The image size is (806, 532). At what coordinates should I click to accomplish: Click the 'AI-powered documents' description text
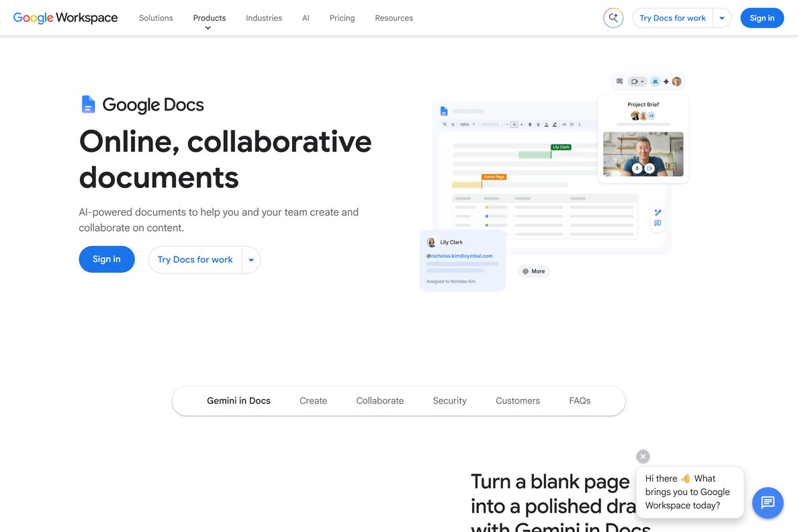coord(219,220)
